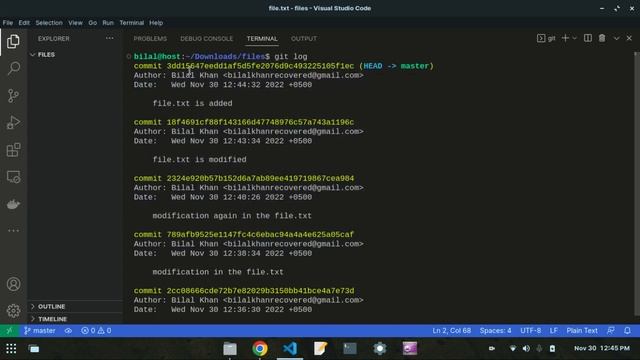640x360 pixels.
Task: Click the master branch in status bar
Action: pos(40,331)
